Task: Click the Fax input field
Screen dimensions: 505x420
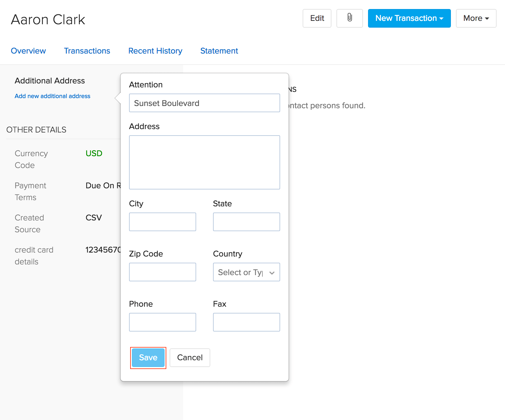Action: click(x=246, y=322)
